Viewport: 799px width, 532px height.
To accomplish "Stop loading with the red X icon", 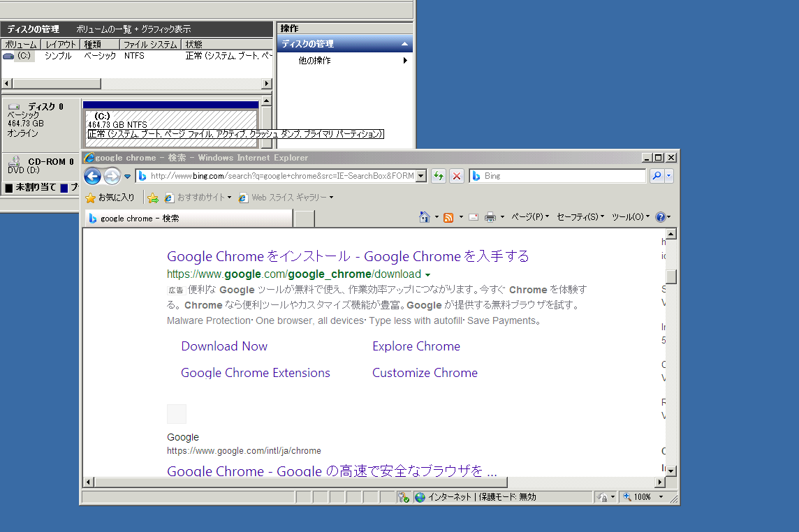I will point(457,176).
